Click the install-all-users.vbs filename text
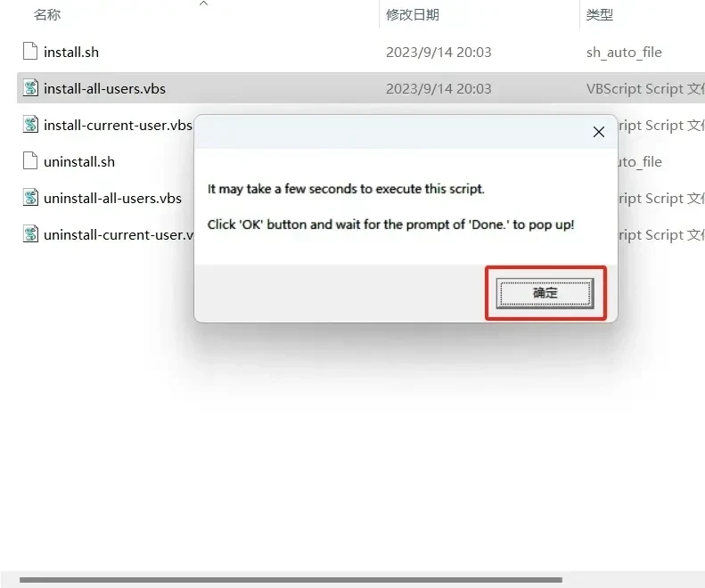The height and width of the screenshot is (588, 705). tap(104, 88)
